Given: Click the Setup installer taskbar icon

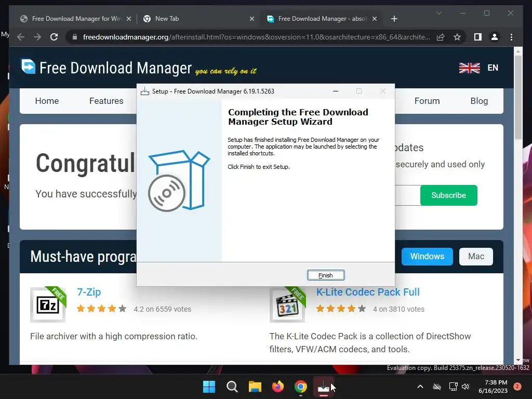Looking at the screenshot, I should 323,387.
